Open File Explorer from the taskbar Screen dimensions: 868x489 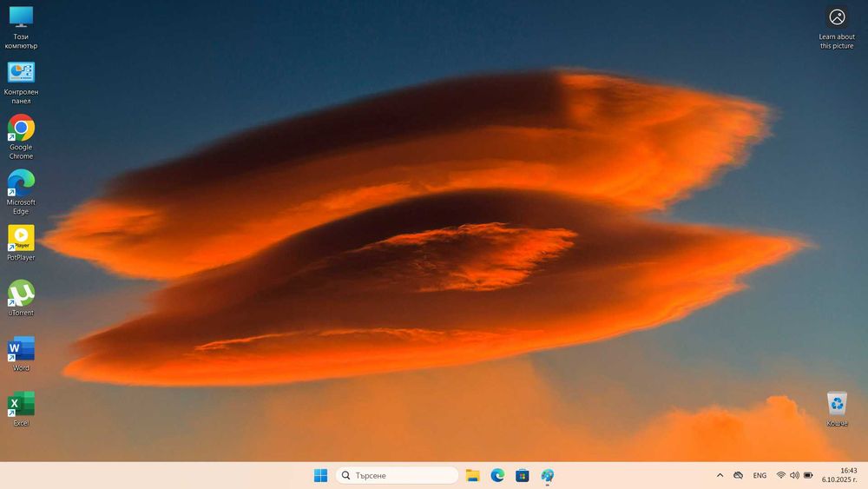(472, 475)
